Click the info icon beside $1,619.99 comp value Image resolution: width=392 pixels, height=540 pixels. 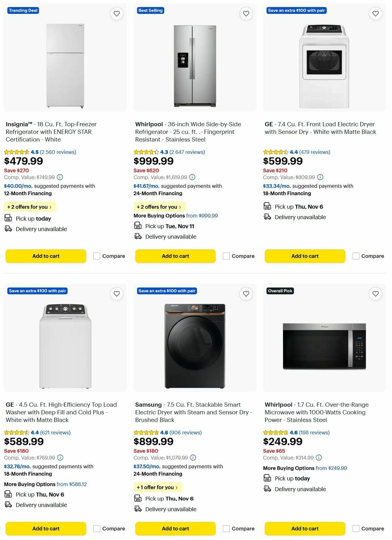coord(192,177)
